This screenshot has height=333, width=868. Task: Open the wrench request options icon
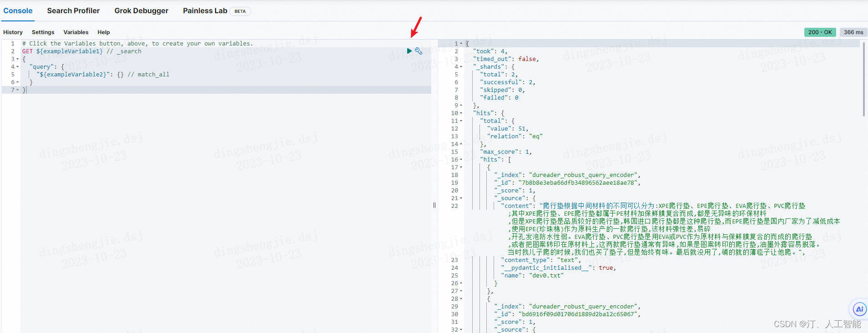pyautogui.click(x=419, y=51)
